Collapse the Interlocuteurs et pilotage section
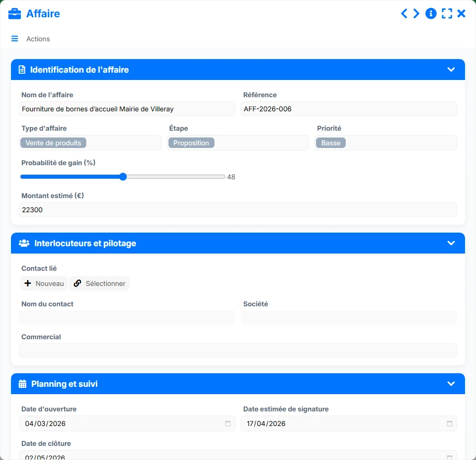 coord(451,243)
